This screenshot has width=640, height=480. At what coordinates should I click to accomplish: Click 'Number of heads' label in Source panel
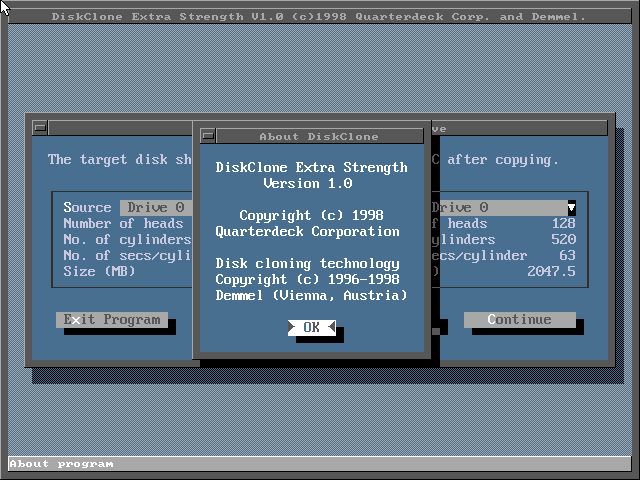coord(123,224)
